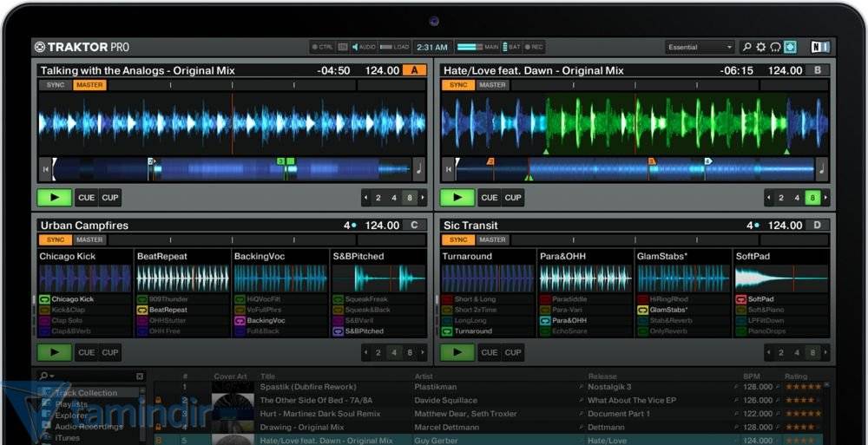Open the Preferences gear icon
Image resolution: width=868 pixels, height=445 pixels.
tap(760, 47)
